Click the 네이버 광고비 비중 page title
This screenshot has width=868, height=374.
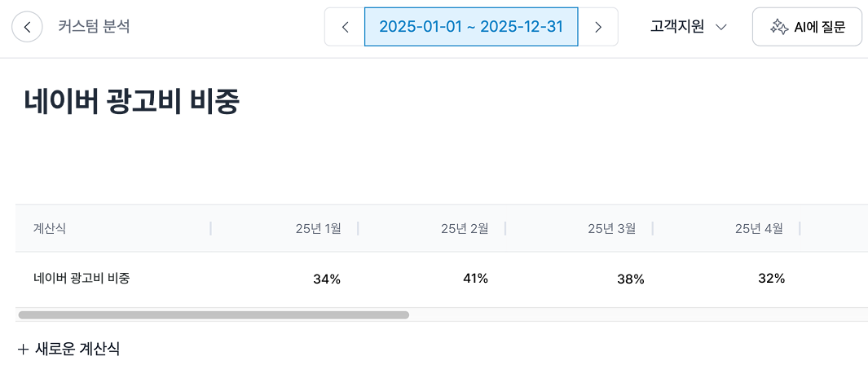click(x=131, y=103)
